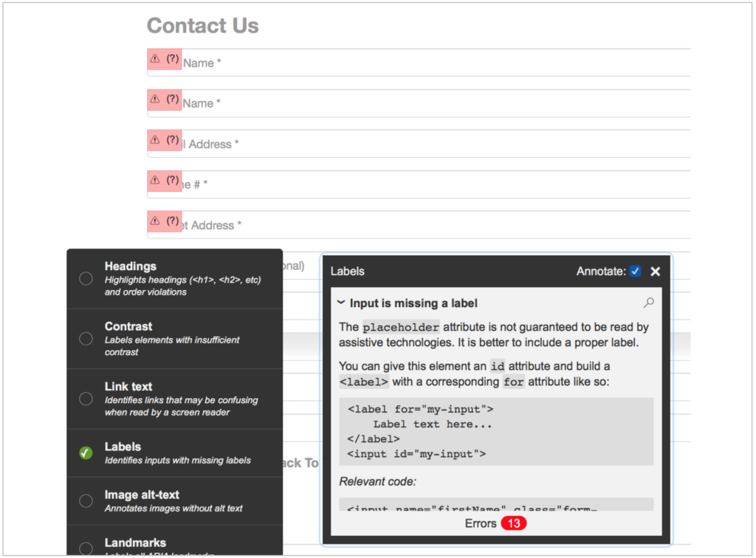The width and height of the screenshot is (756, 558).
Task: Enable the Headings plugin
Action: point(86,278)
